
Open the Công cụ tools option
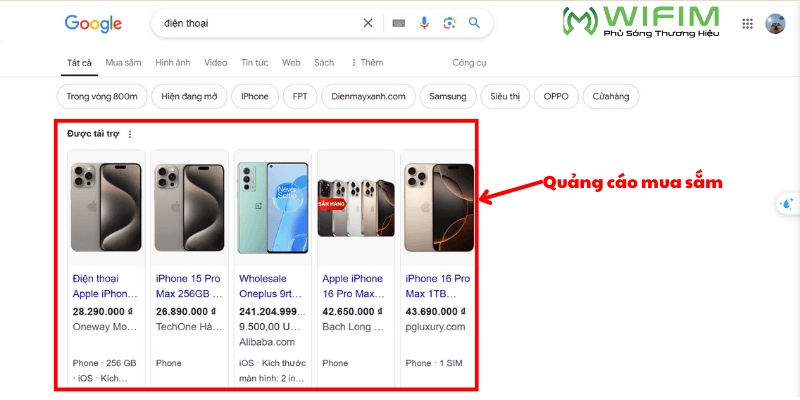click(x=469, y=63)
